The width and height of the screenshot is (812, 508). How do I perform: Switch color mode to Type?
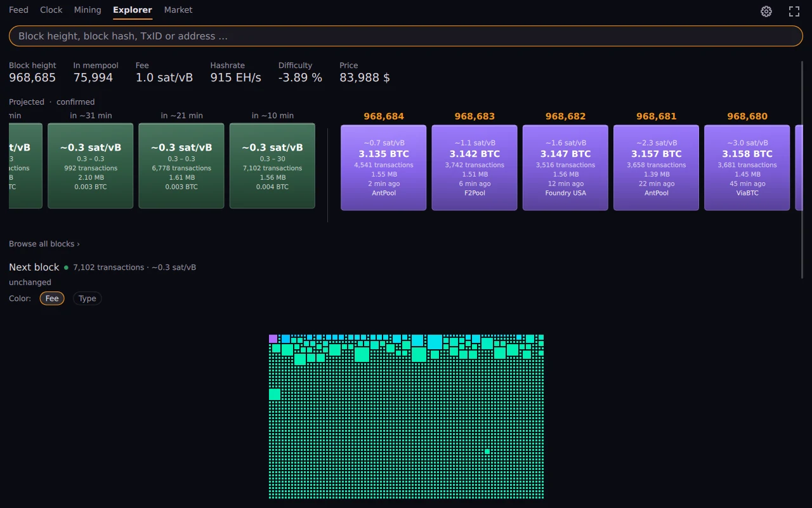(x=88, y=298)
